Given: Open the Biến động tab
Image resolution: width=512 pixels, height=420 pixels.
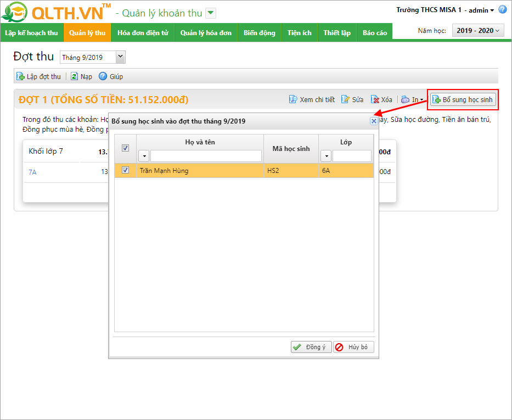Looking at the screenshot, I should tap(260, 32).
